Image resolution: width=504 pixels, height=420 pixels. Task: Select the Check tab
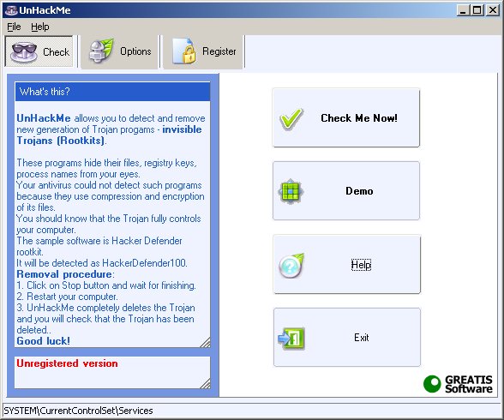39,51
